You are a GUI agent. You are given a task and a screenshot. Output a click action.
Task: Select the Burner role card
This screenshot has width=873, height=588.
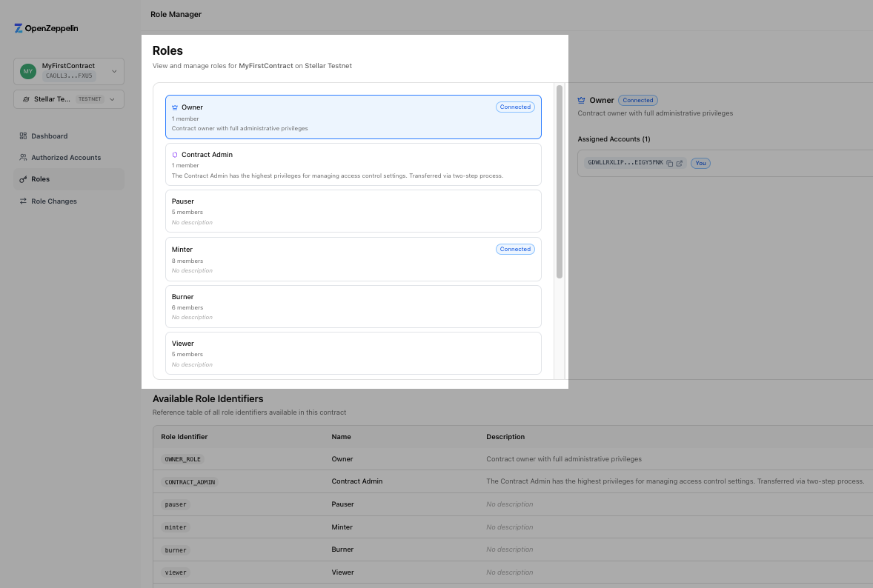(353, 306)
